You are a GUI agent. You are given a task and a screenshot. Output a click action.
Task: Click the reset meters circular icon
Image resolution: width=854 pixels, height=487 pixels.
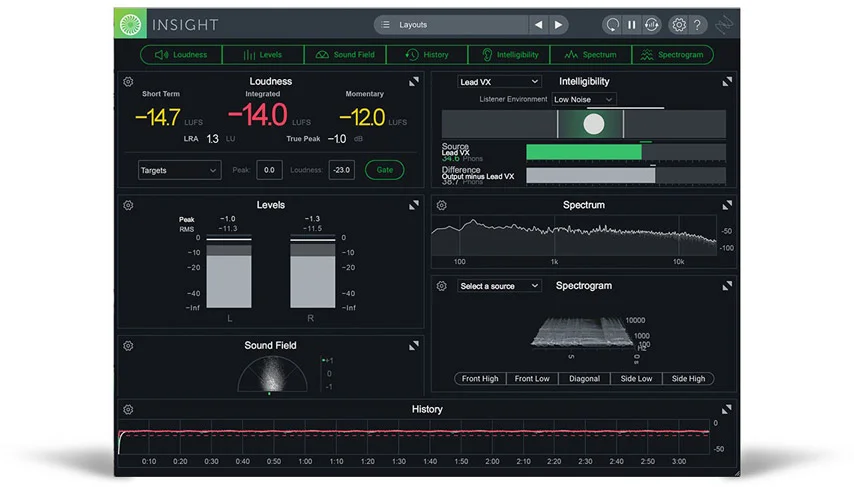click(x=613, y=25)
